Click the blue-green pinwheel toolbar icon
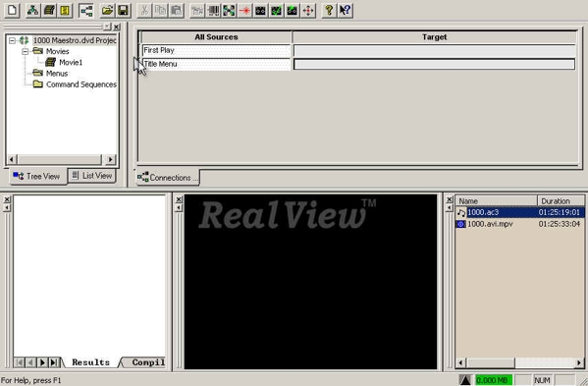Image resolution: width=588 pixels, height=386 pixels. (x=229, y=10)
